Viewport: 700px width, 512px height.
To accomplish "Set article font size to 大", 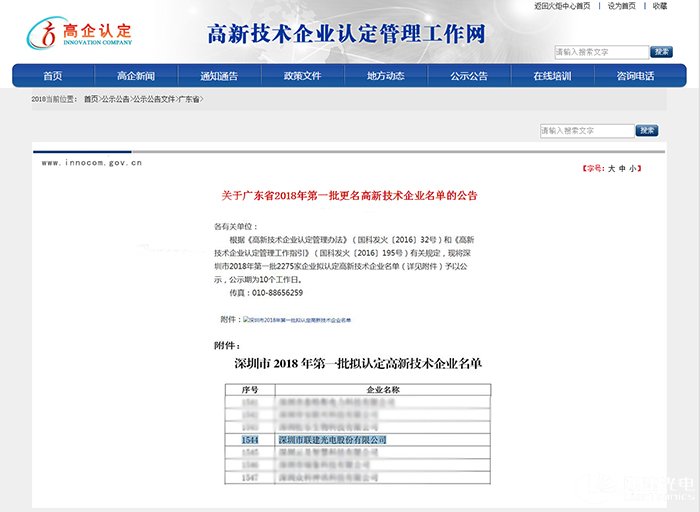I will pos(612,169).
